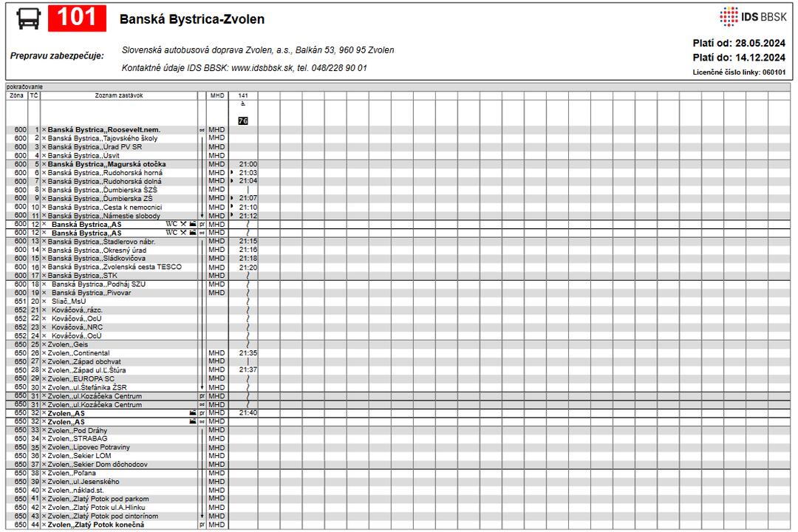Click the black 76 note badge
798x532 pixels.
(x=243, y=120)
